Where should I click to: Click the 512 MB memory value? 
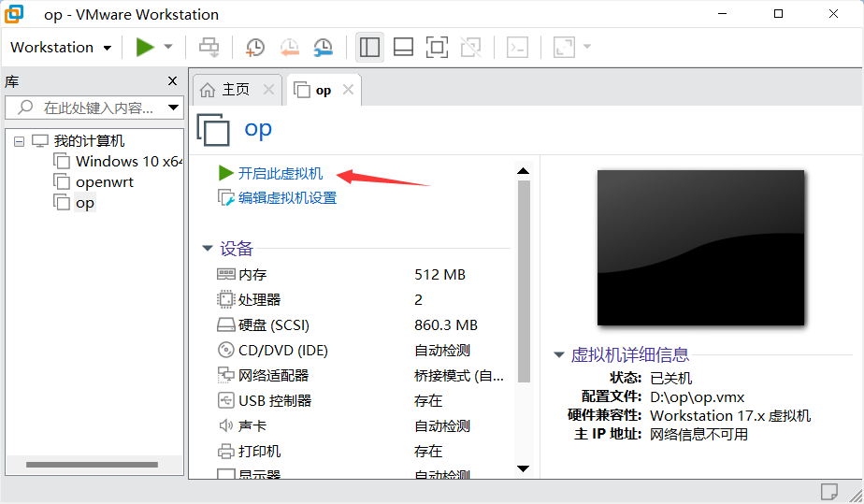[x=439, y=274]
